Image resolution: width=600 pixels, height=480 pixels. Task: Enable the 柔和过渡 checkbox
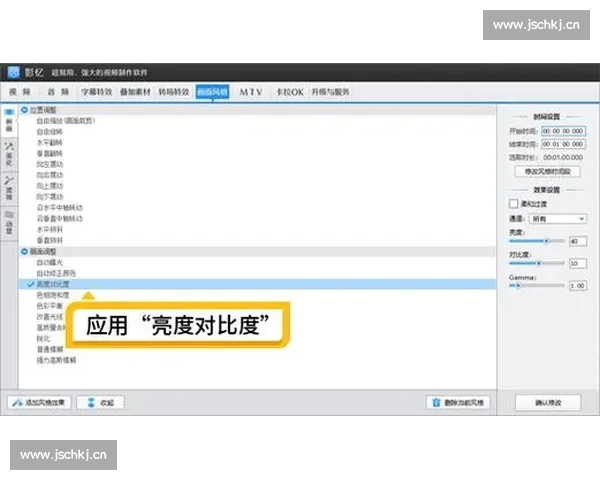514,204
